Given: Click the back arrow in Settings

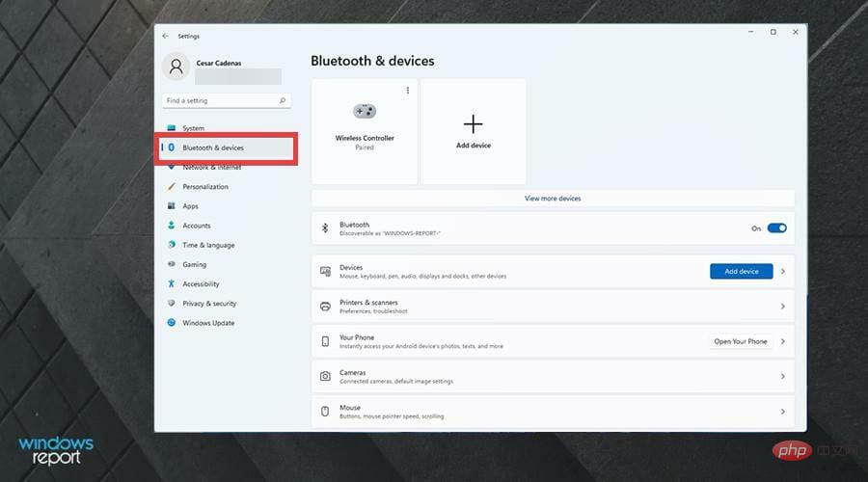Looking at the screenshot, I should [x=165, y=36].
